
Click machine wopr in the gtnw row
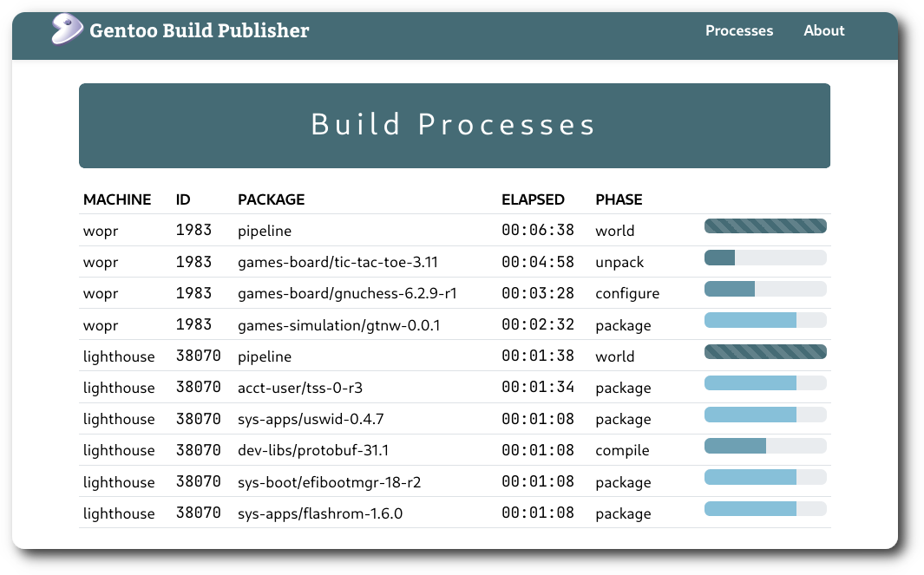101,326
